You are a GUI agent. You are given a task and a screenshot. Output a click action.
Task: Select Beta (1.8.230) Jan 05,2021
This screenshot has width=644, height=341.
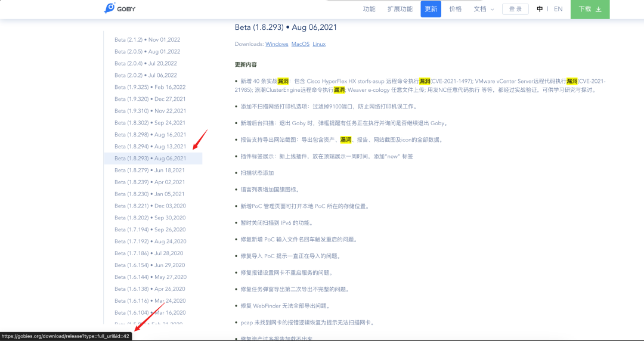(150, 194)
